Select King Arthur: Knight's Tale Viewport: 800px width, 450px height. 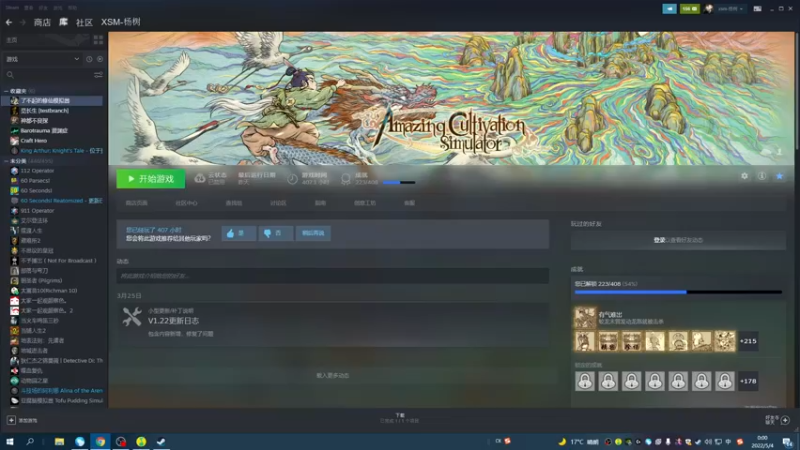click(53, 151)
